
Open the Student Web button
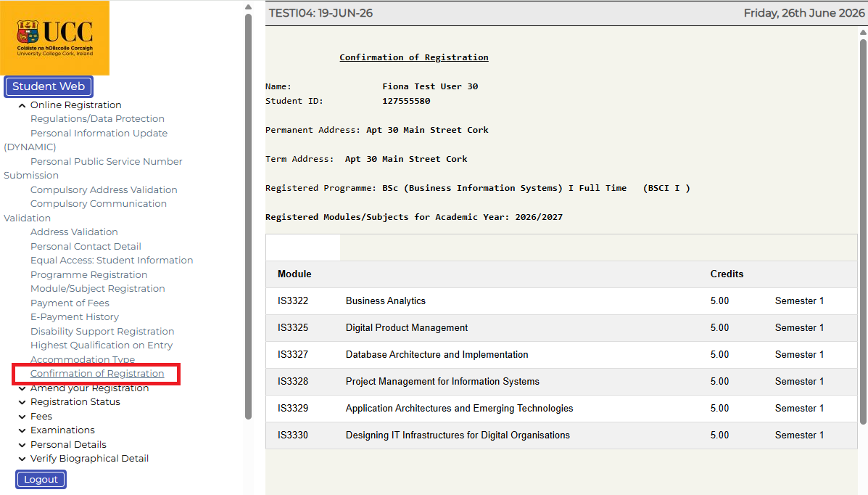[x=49, y=86]
